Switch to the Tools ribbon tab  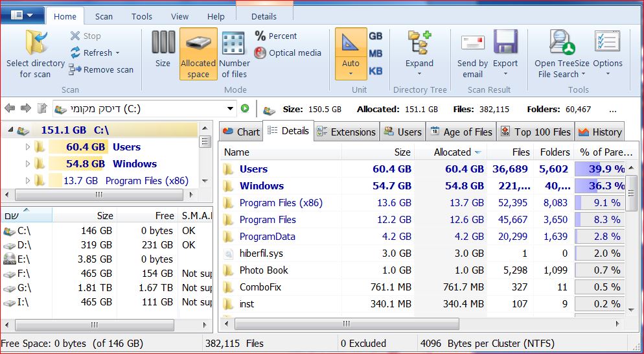[142, 16]
